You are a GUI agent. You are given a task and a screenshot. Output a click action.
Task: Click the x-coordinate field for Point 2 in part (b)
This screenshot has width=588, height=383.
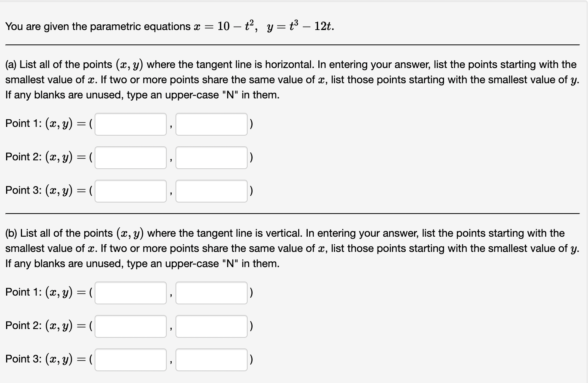130,326
